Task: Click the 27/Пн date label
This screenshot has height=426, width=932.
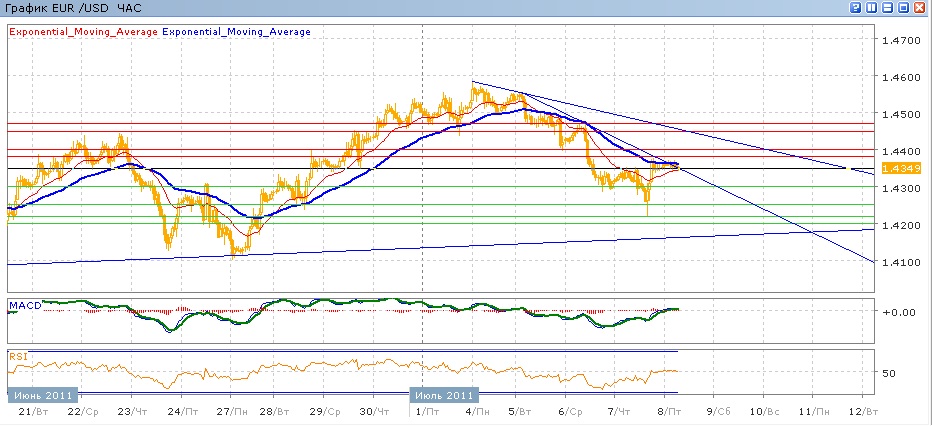Action: coord(233,412)
